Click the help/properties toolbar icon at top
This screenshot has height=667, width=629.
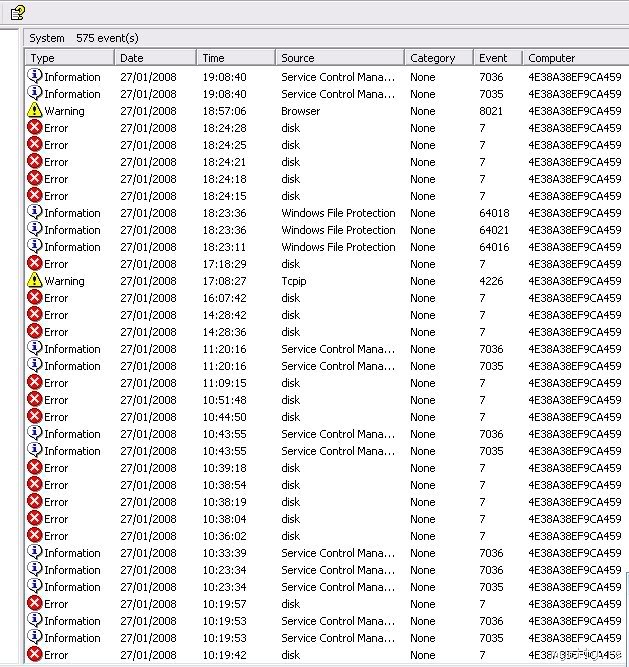[x=17, y=12]
